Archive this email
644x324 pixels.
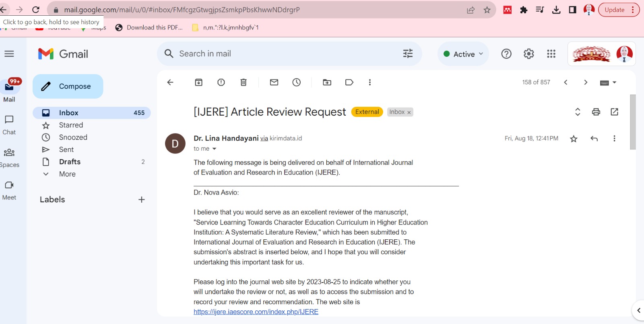(198, 82)
